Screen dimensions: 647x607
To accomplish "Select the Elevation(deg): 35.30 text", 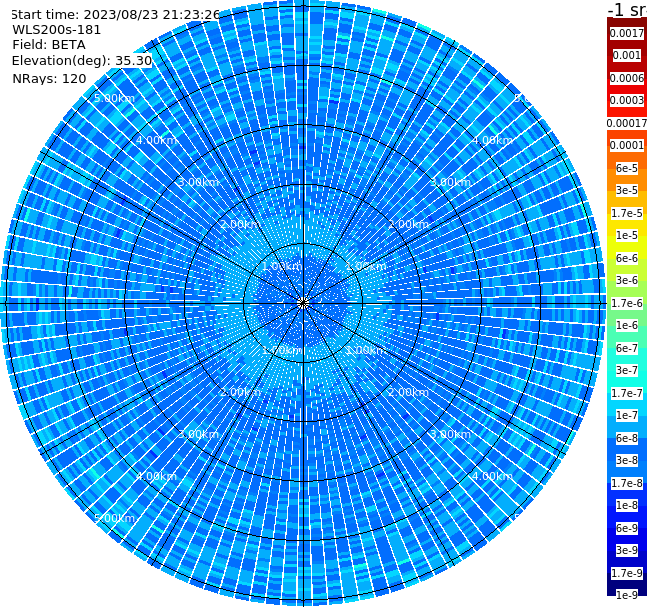I will tap(82, 61).
